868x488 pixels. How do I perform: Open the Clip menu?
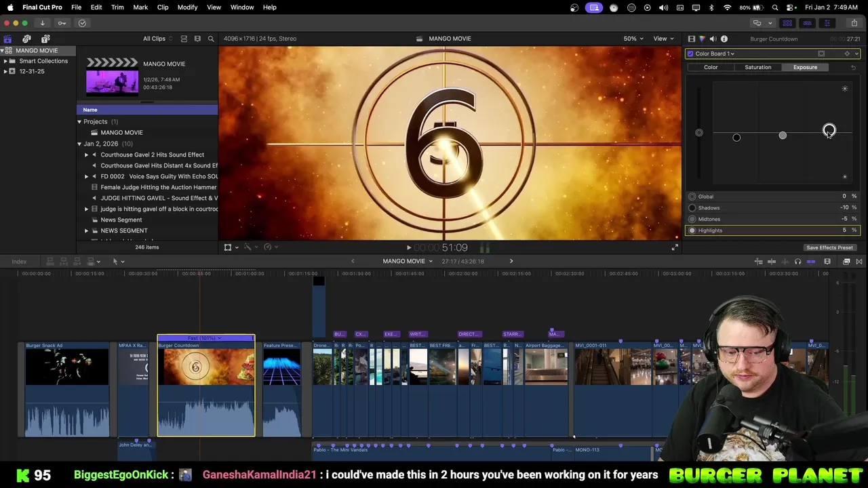click(x=163, y=7)
